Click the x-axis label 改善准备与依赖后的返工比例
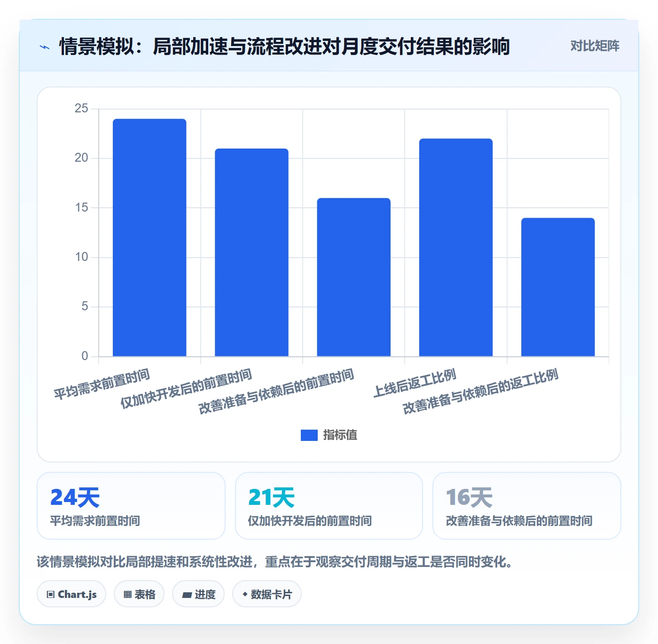This screenshot has width=658, height=644. pos(480,392)
